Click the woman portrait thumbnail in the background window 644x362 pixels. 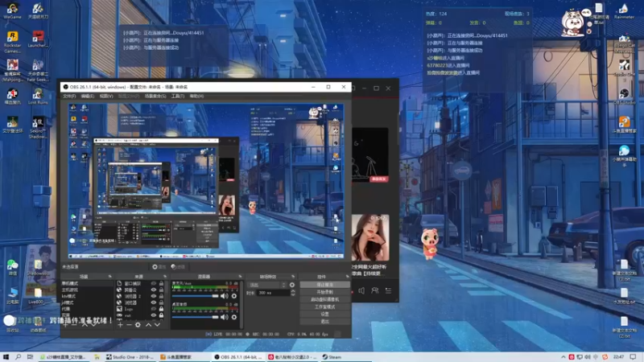click(x=370, y=237)
